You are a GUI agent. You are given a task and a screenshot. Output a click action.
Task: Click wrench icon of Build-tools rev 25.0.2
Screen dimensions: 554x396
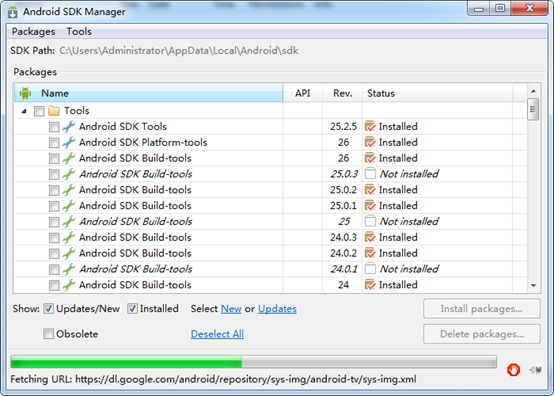coord(69,190)
